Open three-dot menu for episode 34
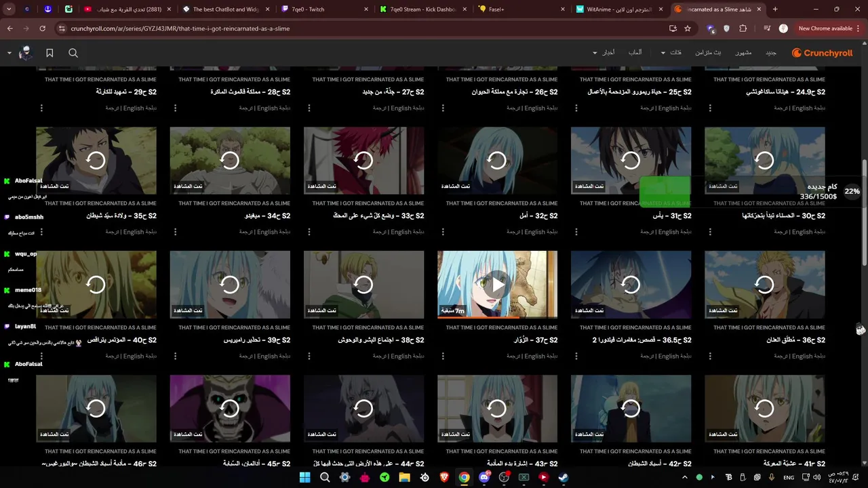The image size is (868, 488). [x=175, y=232]
